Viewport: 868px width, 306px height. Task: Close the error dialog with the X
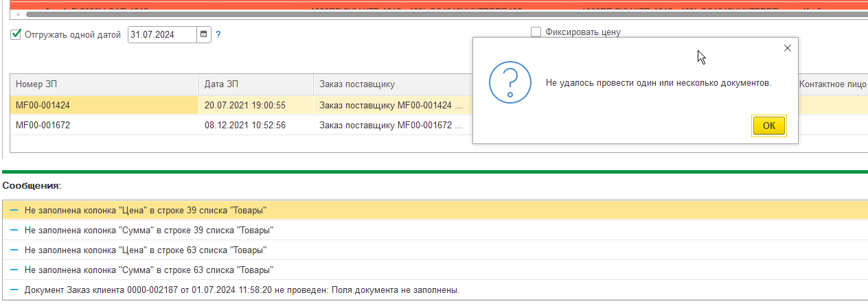tap(788, 48)
